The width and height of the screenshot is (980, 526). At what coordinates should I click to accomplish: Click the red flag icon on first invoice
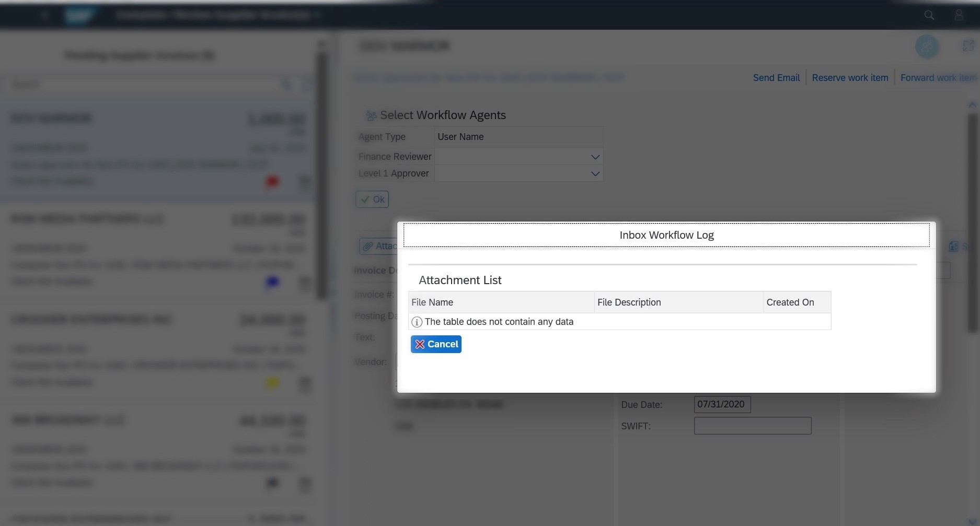[272, 182]
